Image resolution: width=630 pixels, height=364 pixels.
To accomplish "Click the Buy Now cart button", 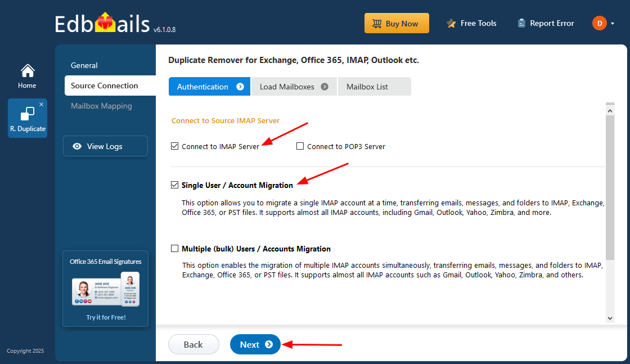I will pos(397,24).
